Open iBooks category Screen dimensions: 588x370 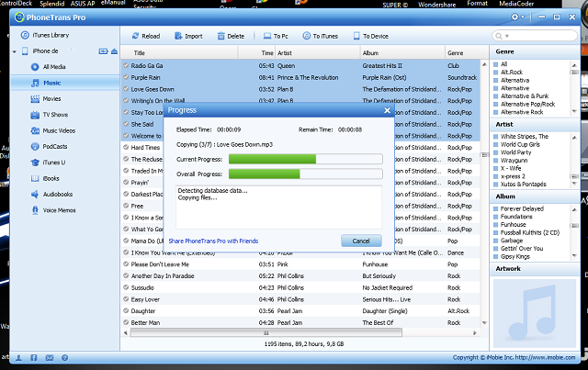[45, 178]
